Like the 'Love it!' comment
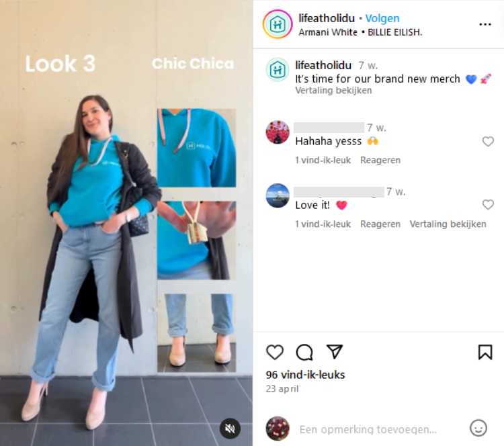The height and width of the screenshot is (446, 504). (x=488, y=204)
